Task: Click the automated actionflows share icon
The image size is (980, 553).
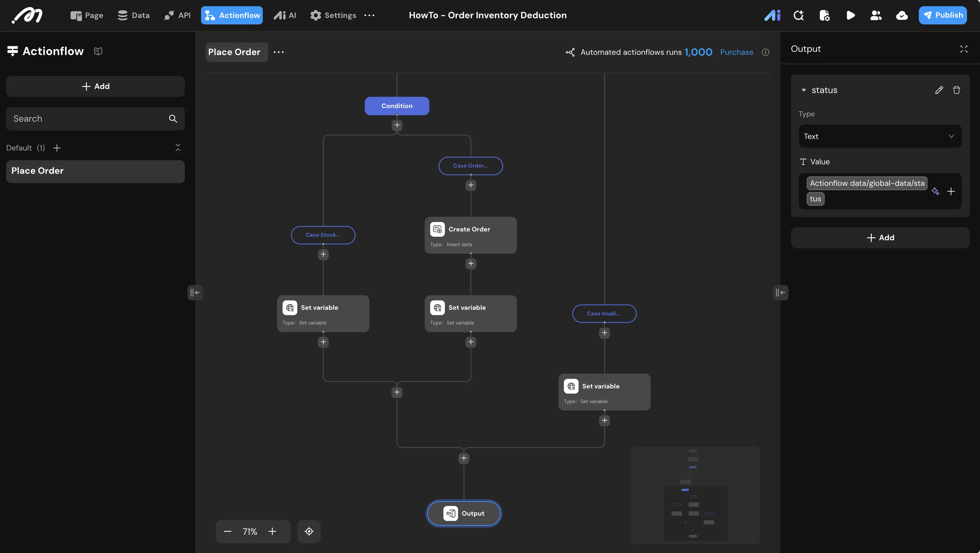Action: pos(570,52)
